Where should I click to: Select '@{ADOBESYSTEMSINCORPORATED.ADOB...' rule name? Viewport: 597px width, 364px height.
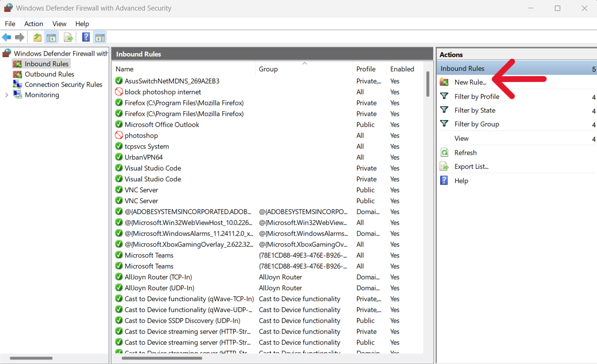[x=188, y=212]
